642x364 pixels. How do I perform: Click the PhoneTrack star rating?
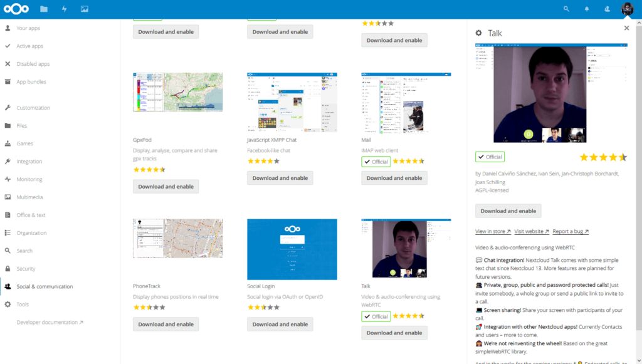click(149, 308)
